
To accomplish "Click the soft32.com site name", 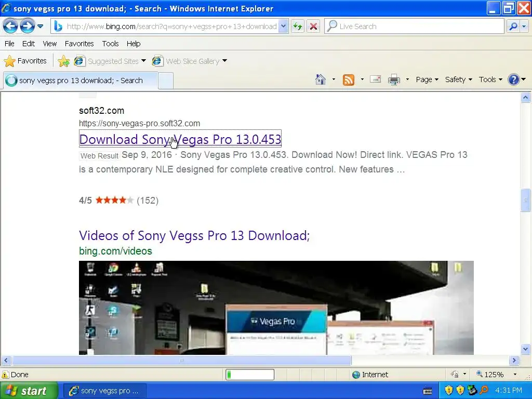I will pyautogui.click(x=101, y=111).
